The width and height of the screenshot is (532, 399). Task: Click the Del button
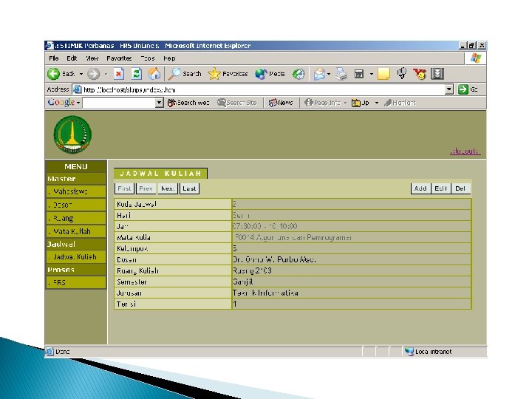pos(460,188)
